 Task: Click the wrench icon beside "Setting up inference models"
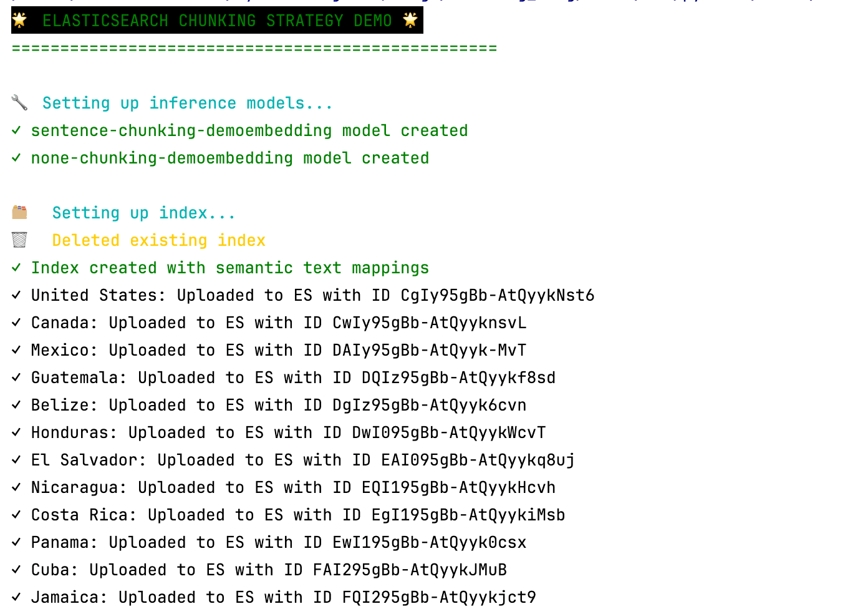(x=19, y=102)
